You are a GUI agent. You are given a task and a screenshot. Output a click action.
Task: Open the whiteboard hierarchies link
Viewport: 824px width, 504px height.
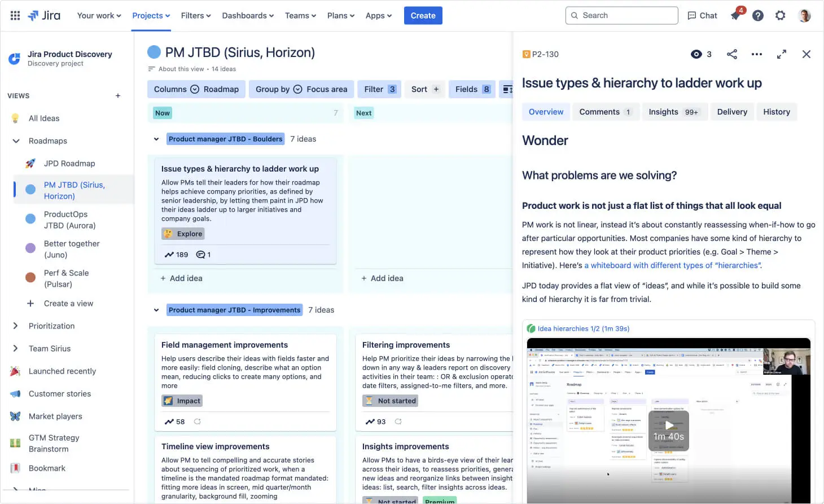pyautogui.click(x=673, y=265)
